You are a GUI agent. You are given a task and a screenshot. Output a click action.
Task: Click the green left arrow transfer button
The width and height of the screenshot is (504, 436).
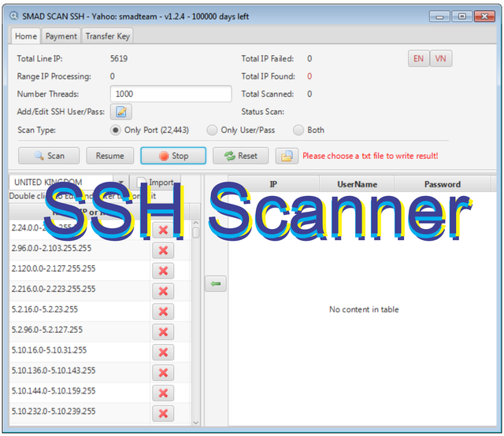point(216,283)
